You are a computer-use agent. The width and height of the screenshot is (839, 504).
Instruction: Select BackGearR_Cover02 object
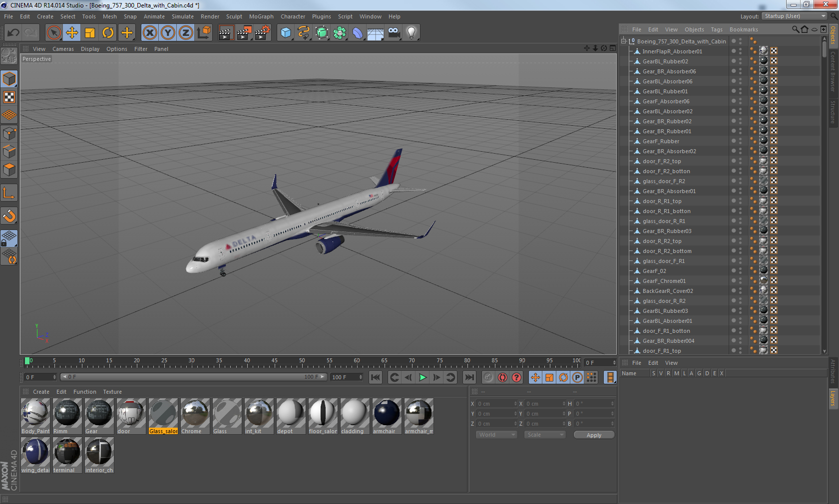coord(668,291)
